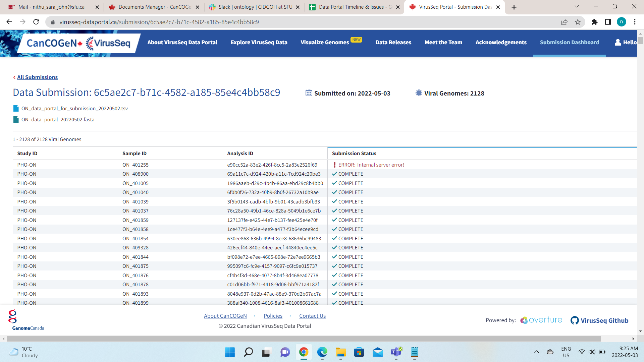Open the ON_data_portal_for_submission_20220502.tsv file icon
This screenshot has width=644, height=362.
[x=15, y=108]
